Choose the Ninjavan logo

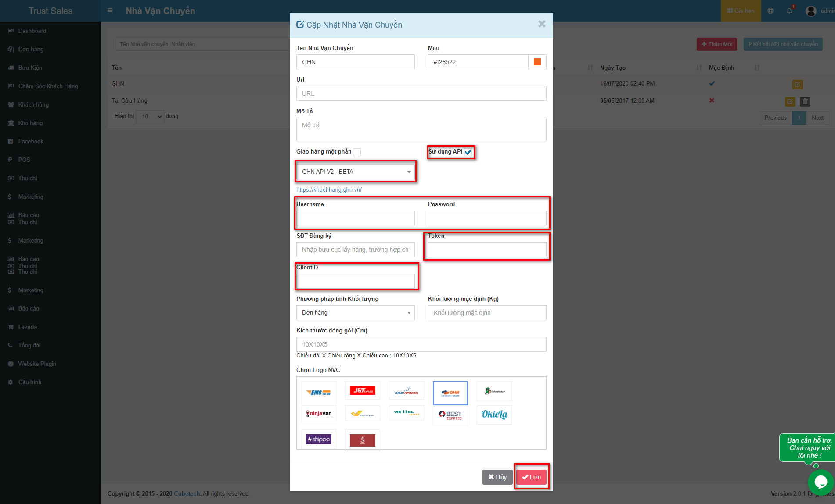tap(318, 413)
